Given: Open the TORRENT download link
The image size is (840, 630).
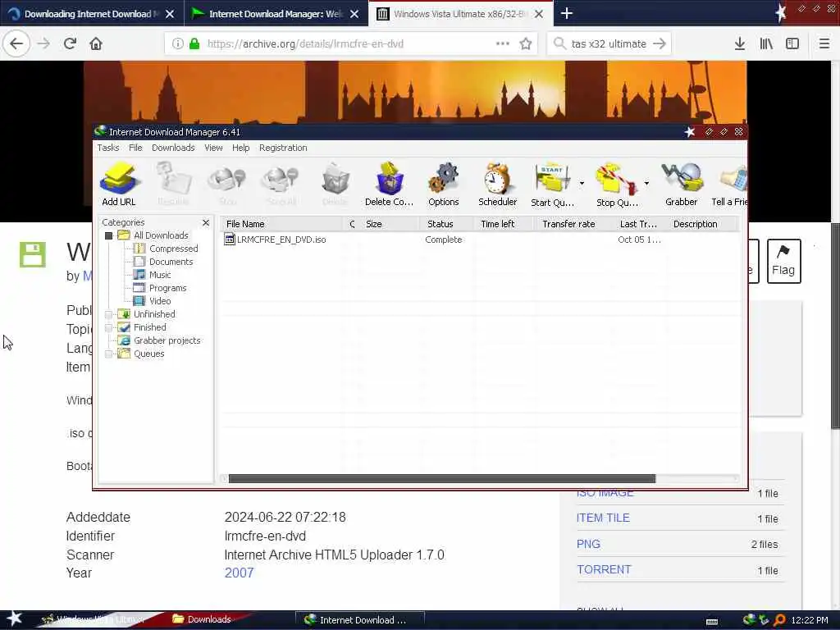Looking at the screenshot, I should [604, 569].
